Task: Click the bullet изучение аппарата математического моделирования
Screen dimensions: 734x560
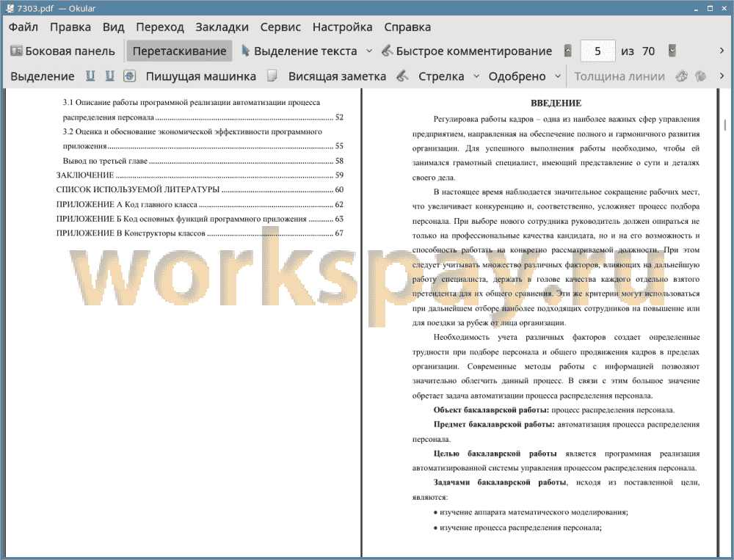Action: point(531,512)
